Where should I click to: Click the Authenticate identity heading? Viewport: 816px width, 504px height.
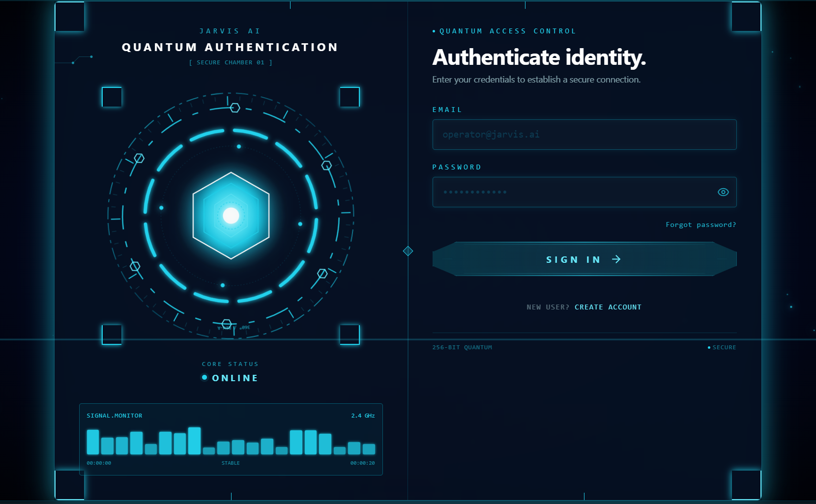tap(539, 57)
